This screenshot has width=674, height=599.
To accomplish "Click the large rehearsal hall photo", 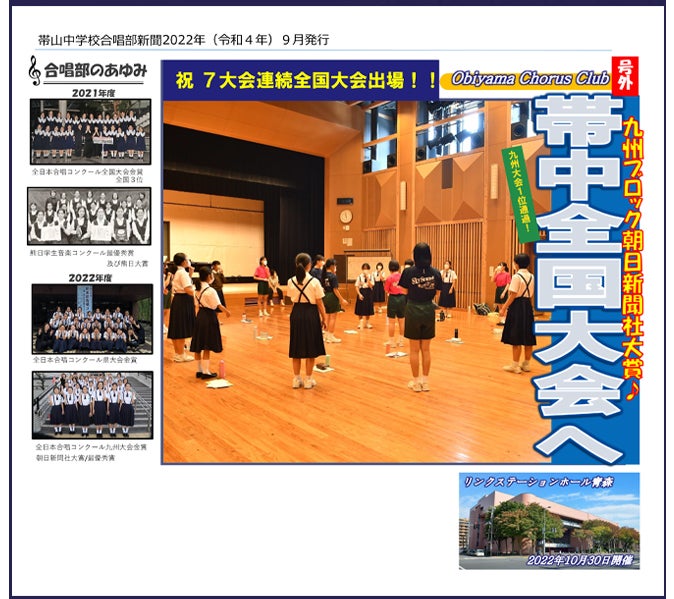I will [340, 290].
